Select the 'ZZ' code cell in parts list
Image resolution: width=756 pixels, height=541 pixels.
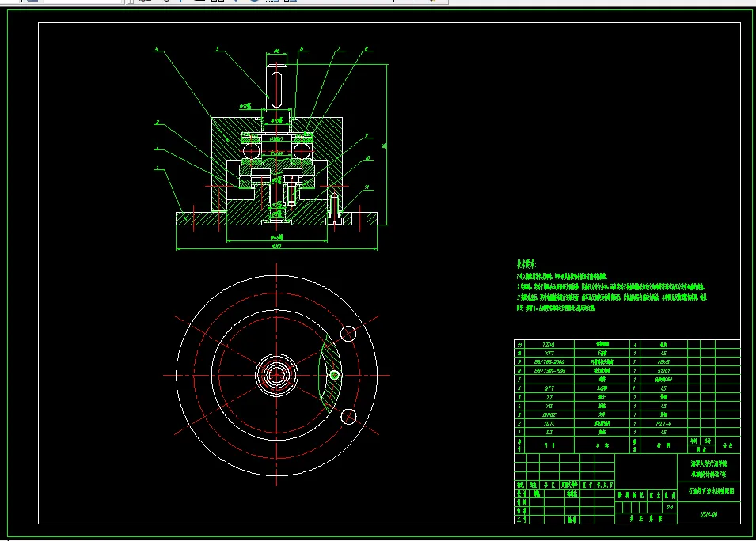[x=549, y=397]
